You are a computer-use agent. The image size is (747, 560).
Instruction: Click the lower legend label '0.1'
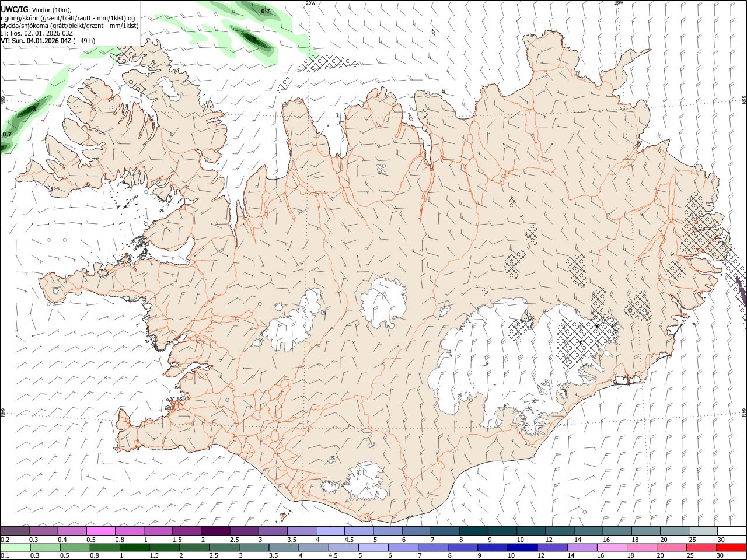[x=5, y=555]
